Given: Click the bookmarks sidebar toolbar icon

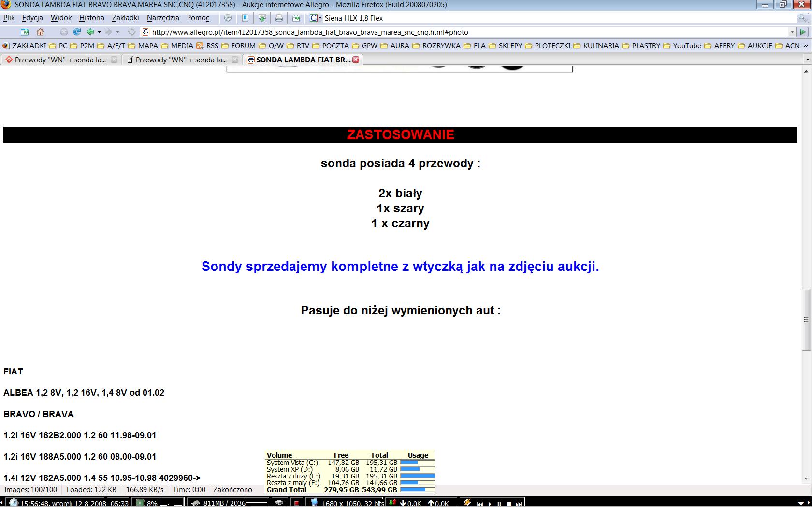Looking at the screenshot, I should (x=245, y=18).
